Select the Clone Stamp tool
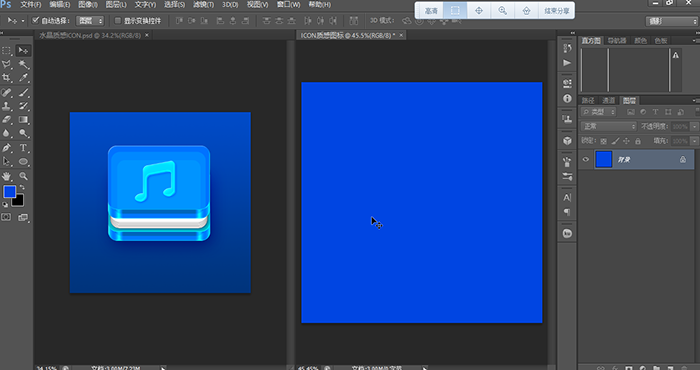Screen dimensions: 700x370 coord(6,106)
